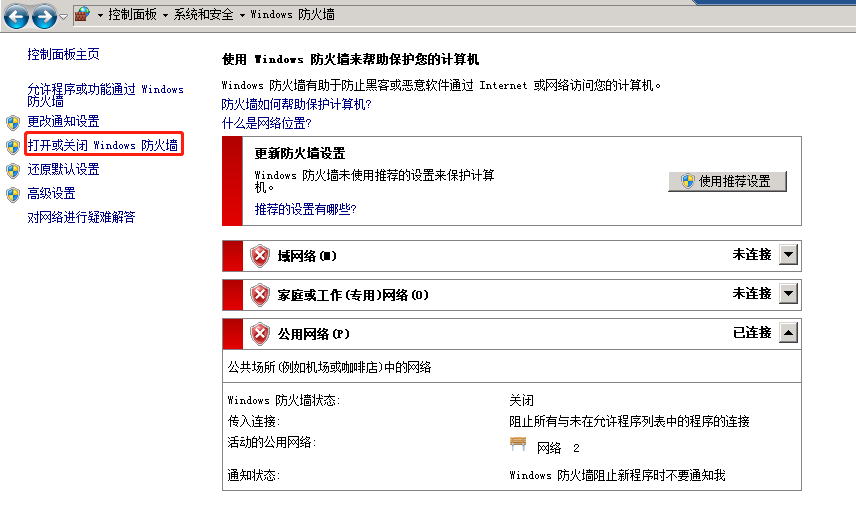The image size is (856, 518).
Task: Select the 控制面板 breadcrumb
Action: (133, 15)
